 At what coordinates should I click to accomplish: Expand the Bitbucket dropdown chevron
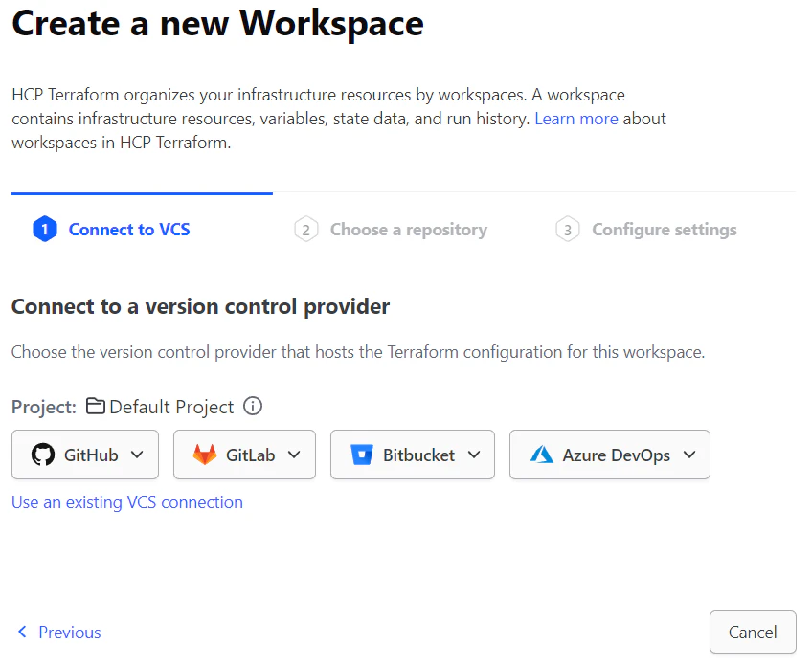click(474, 455)
